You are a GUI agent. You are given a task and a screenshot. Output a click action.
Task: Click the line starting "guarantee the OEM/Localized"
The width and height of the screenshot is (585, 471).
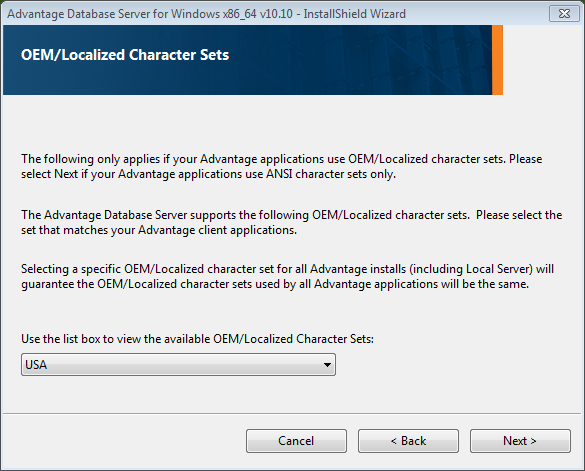[275, 284]
